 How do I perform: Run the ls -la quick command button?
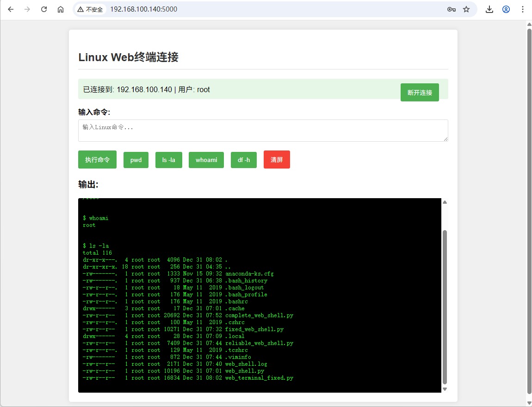[x=169, y=160]
